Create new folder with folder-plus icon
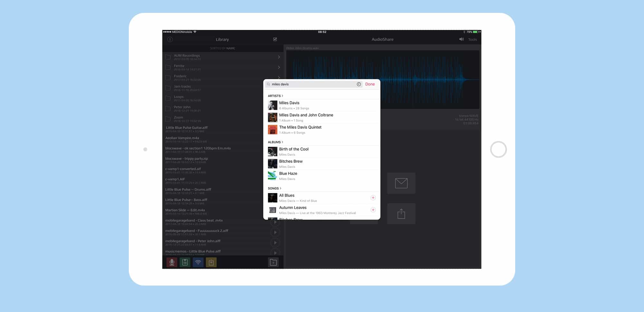The height and width of the screenshot is (312, 644). [273, 262]
